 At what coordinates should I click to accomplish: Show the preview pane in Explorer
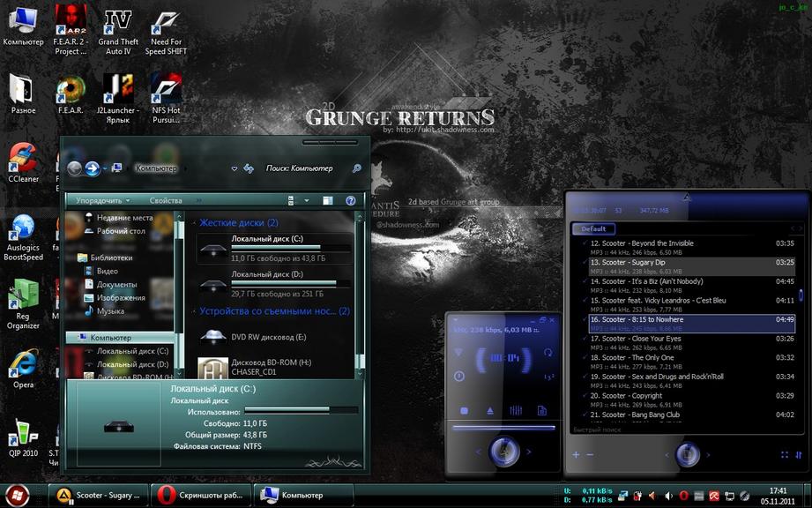pyautogui.click(x=328, y=201)
